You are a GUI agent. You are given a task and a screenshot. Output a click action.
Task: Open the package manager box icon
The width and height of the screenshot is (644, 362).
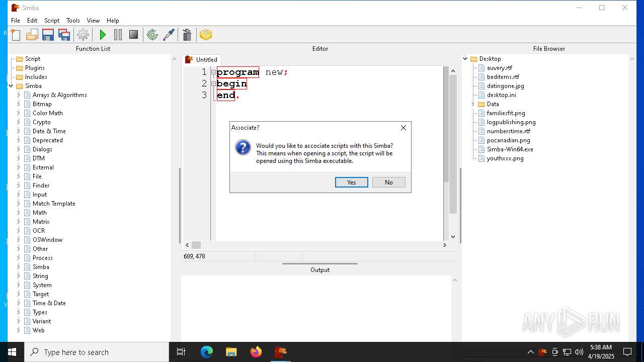click(206, 35)
